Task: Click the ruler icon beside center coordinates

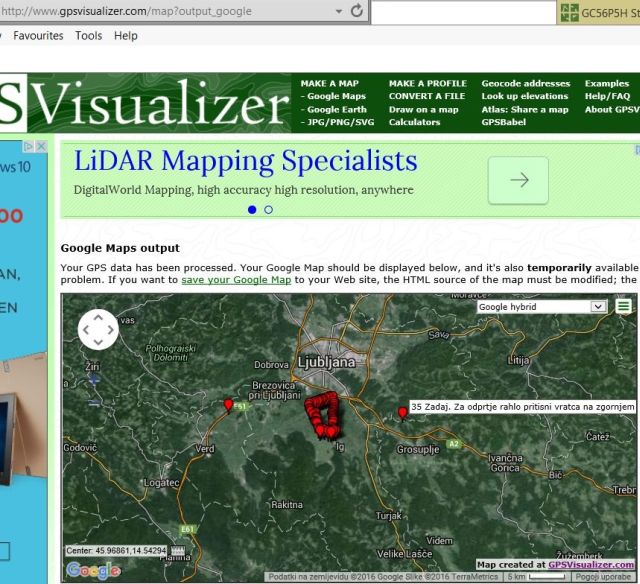Action: (x=179, y=551)
